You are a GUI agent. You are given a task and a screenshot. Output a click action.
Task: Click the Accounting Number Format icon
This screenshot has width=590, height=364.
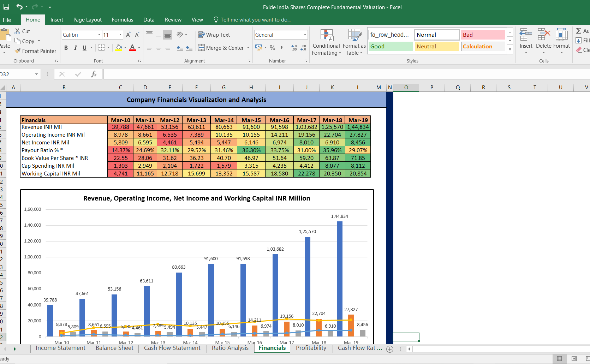pyautogui.click(x=259, y=47)
